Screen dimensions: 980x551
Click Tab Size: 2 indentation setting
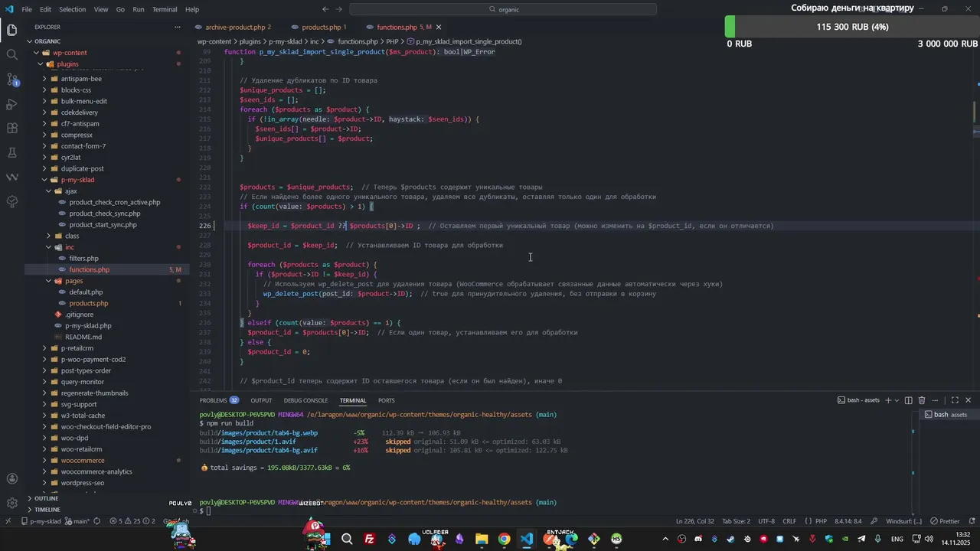point(737,521)
